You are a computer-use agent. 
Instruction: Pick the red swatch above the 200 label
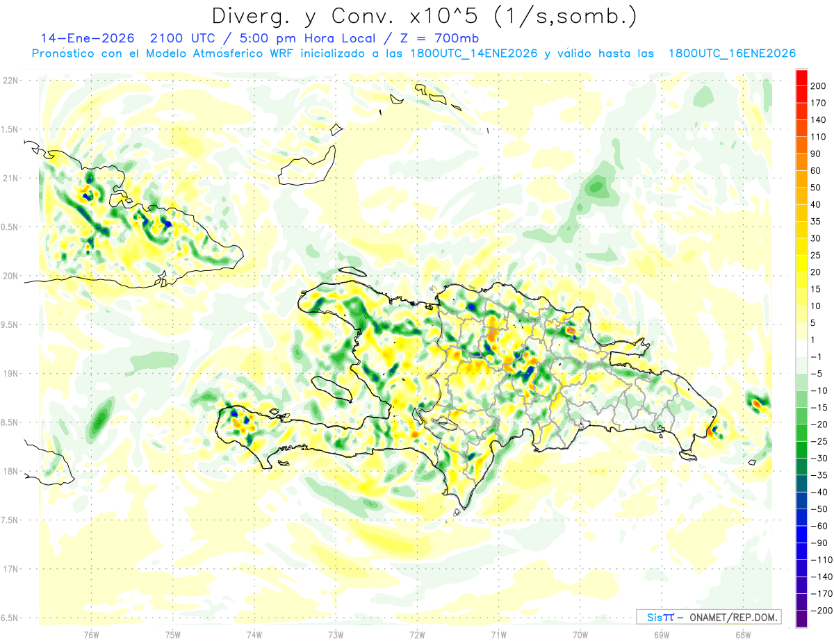(802, 78)
